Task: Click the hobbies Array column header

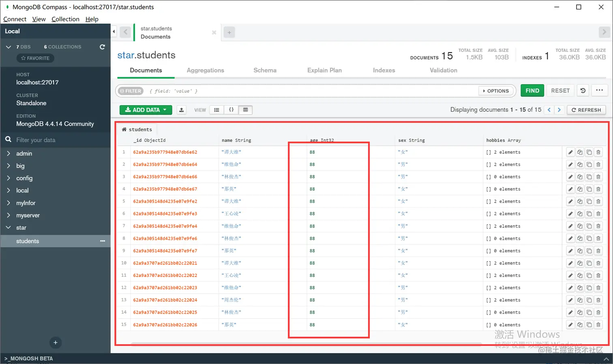Action: (504, 140)
